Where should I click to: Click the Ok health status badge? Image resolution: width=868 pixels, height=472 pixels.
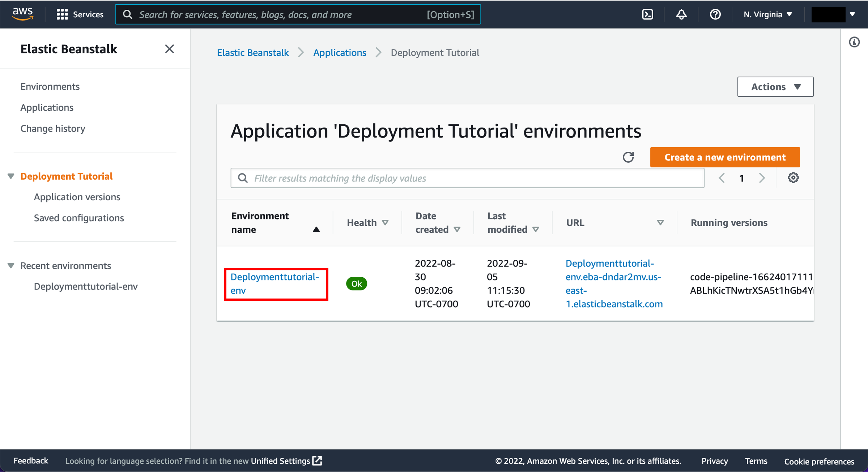pos(357,284)
